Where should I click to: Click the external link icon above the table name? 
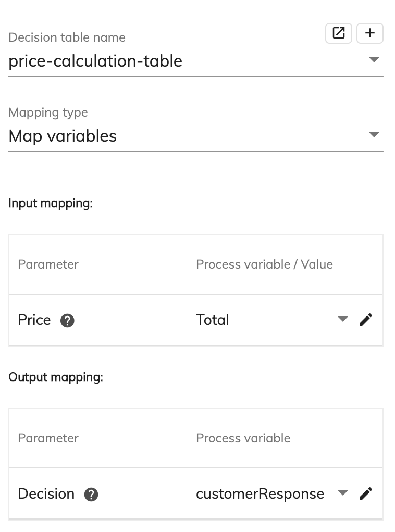[339, 33]
